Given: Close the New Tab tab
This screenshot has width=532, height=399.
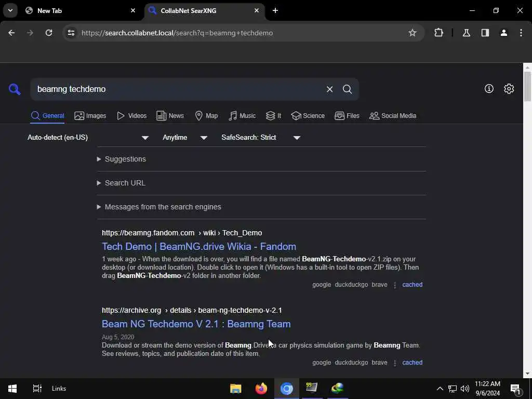Looking at the screenshot, I should [x=132, y=10].
